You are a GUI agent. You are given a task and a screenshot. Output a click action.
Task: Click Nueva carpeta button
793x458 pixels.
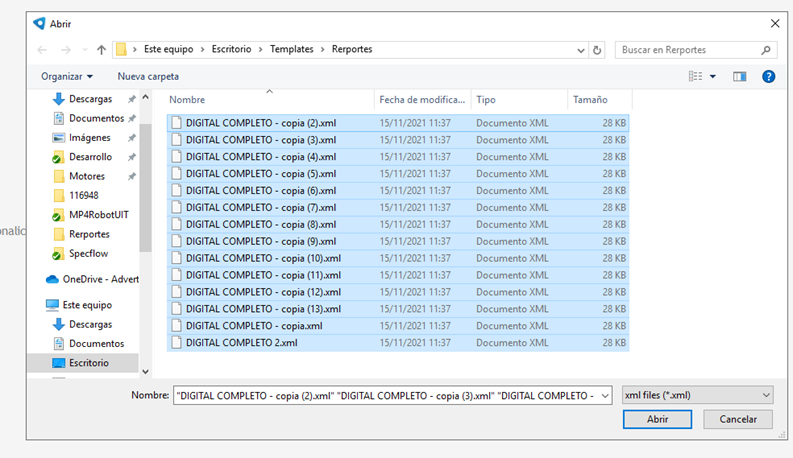tap(148, 76)
